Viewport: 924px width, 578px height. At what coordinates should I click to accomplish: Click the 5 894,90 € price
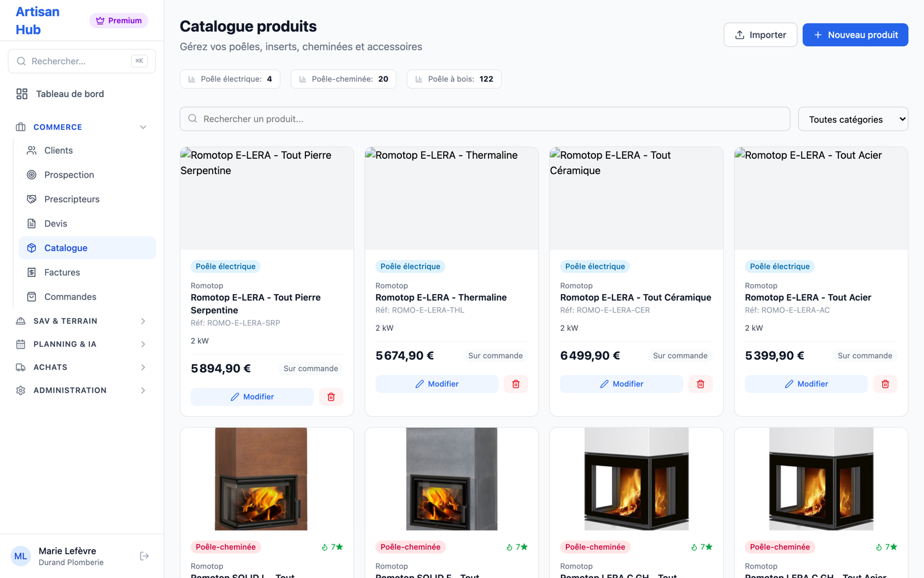pyautogui.click(x=221, y=368)
